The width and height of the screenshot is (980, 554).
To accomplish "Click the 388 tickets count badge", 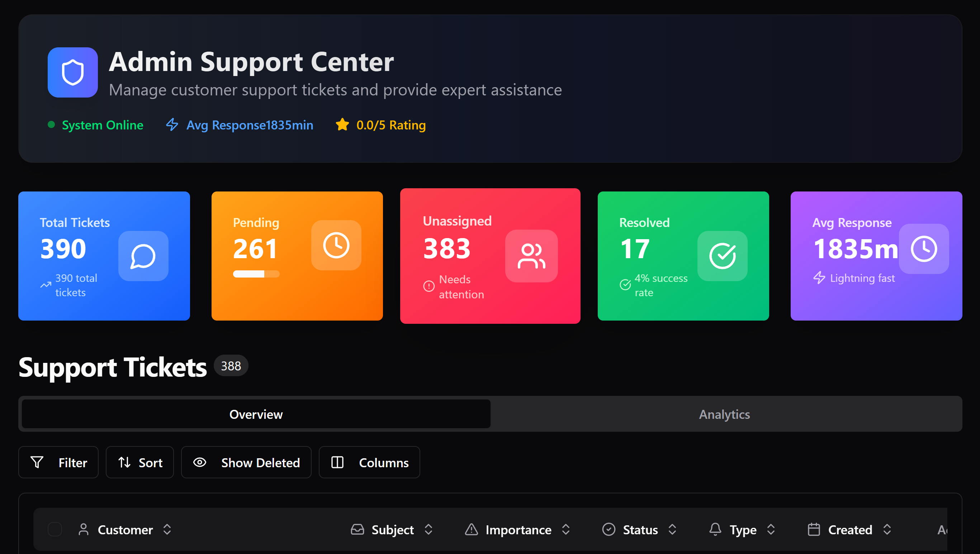I will 231,366.
